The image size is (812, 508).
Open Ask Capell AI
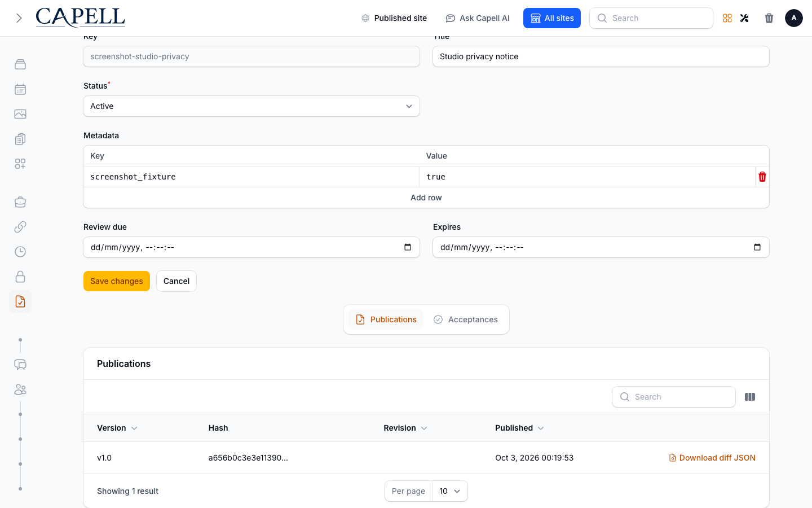point(478,18)
